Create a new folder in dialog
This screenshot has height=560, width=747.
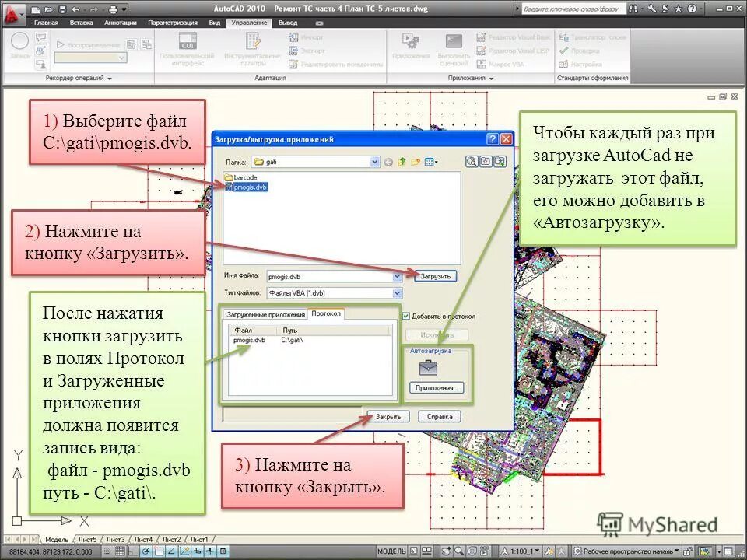coord(416,163)
